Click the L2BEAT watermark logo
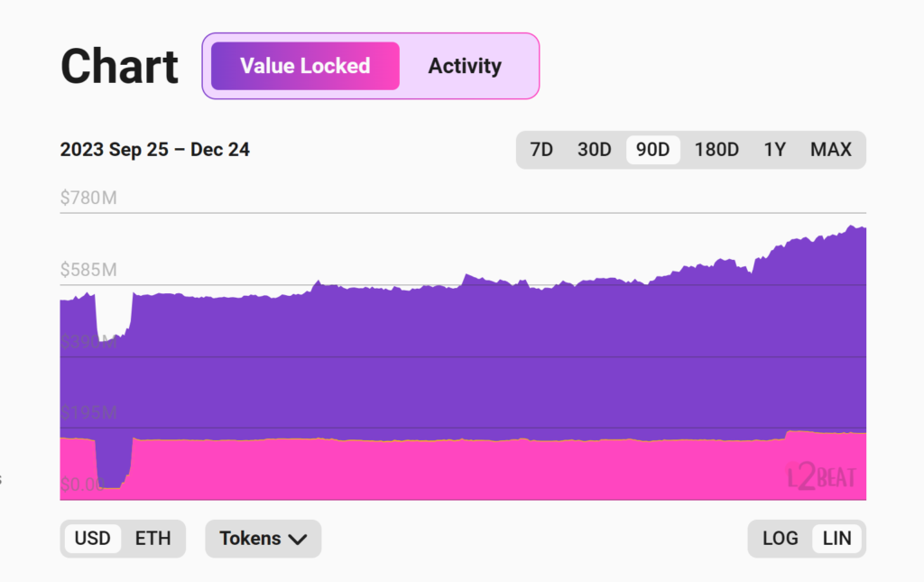This screenshot has height=582, width=924. (x=822, y=476)
